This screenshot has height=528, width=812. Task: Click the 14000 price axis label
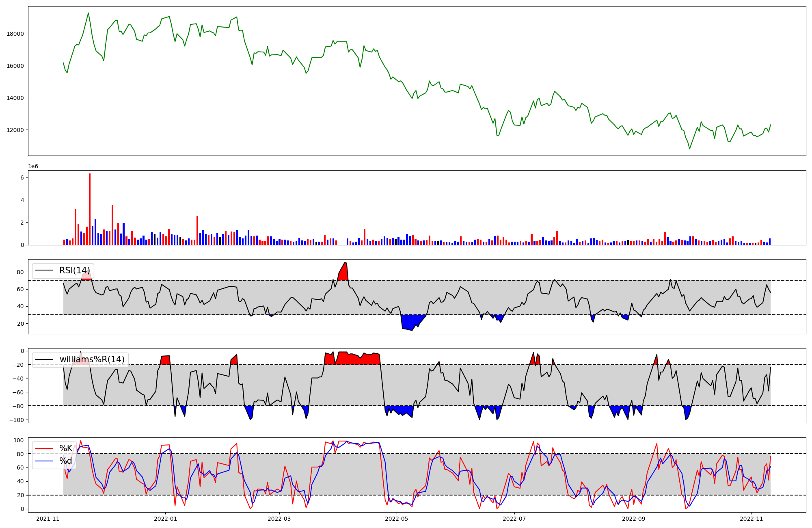point(15,98)
